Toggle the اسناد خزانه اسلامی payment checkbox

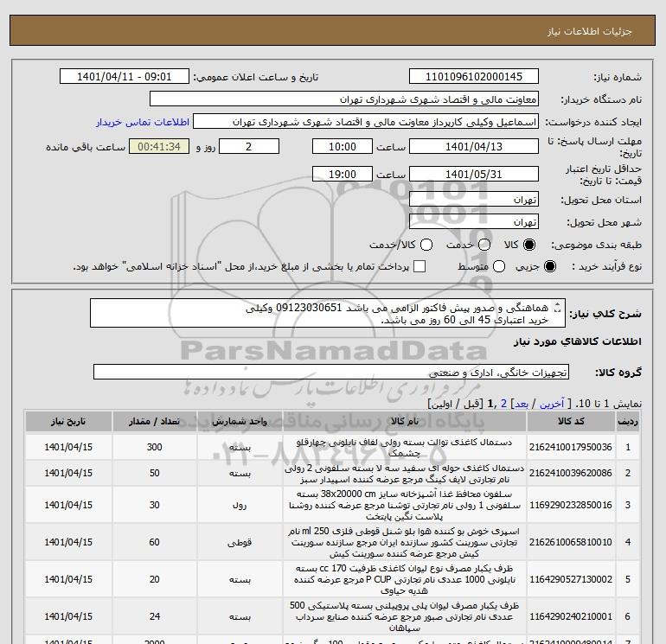419,266
